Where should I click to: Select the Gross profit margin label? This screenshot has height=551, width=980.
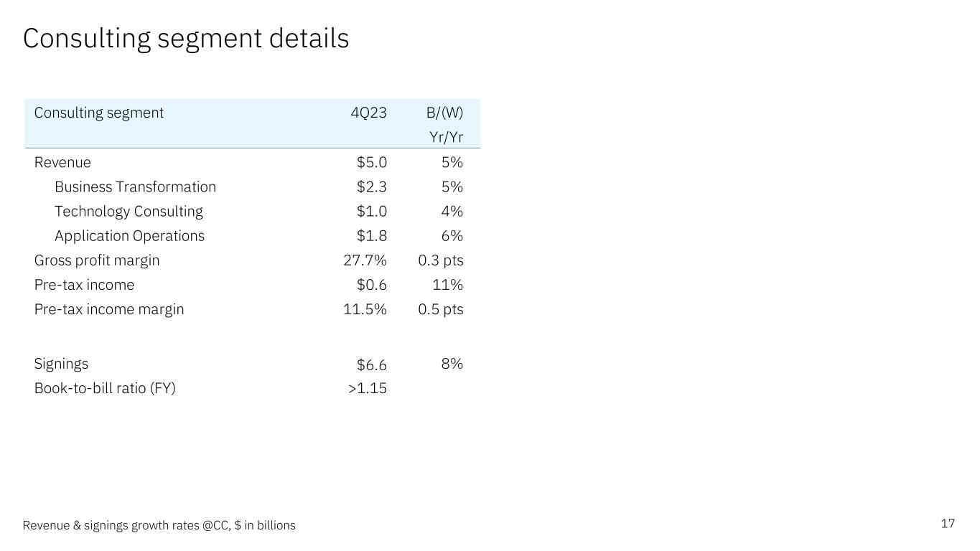97,260
